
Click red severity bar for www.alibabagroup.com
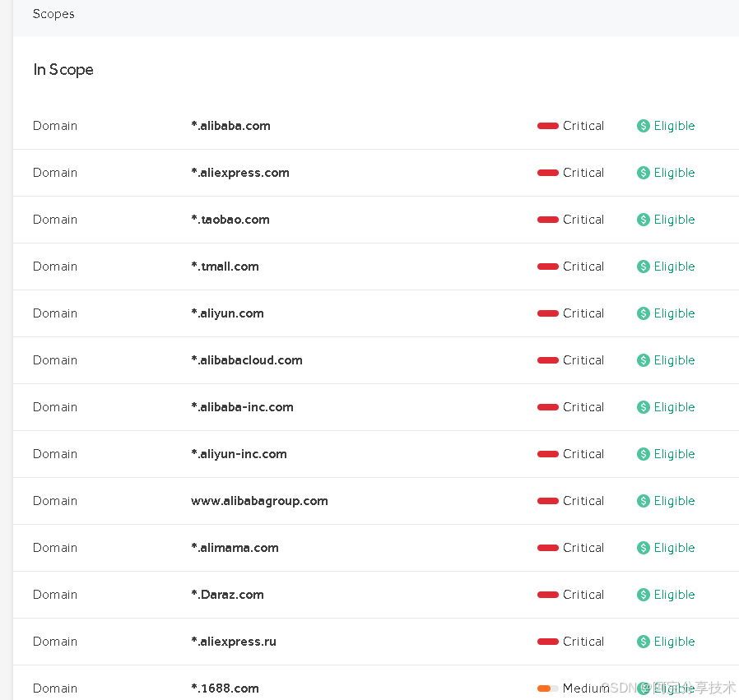click(x=547, y=501)
